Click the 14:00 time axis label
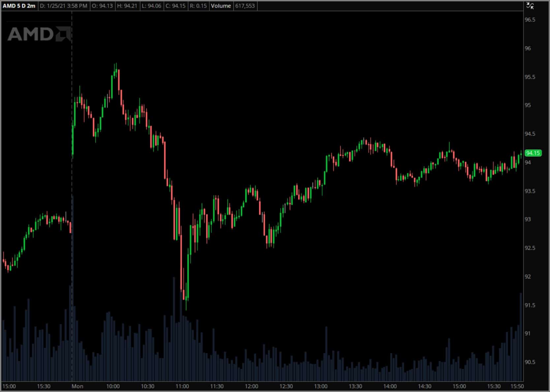Screen dimensions: 550x392 [390, 386]
